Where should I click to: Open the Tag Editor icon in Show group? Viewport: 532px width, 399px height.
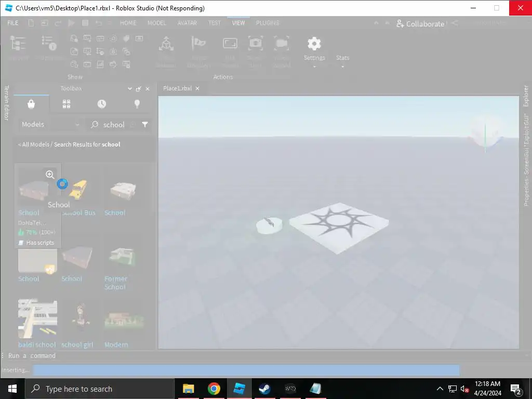pos(126,38)
